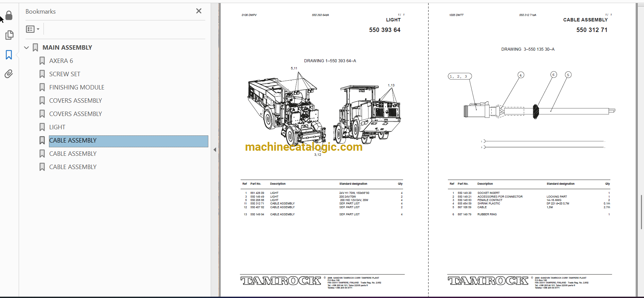Open the page thumbnails panel icon

click(x=9, y=35)
